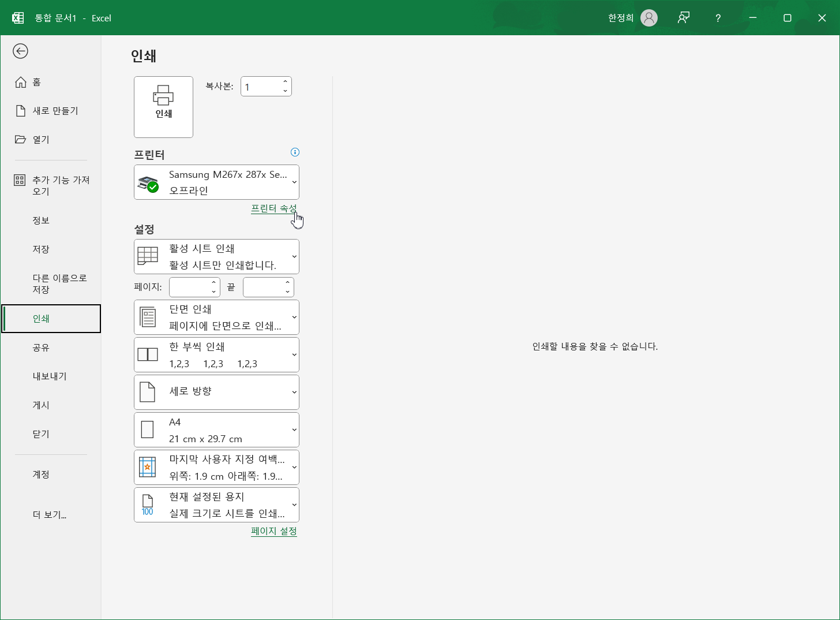The height and width of the screenshot is (620, 840).
Task: Click the 한정희 account name
Action: pyautogui.click(x=621, y=18)
